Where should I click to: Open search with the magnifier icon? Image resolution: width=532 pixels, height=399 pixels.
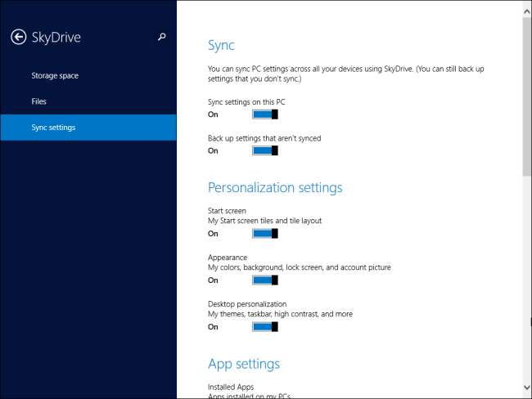[x=162, y=37]
